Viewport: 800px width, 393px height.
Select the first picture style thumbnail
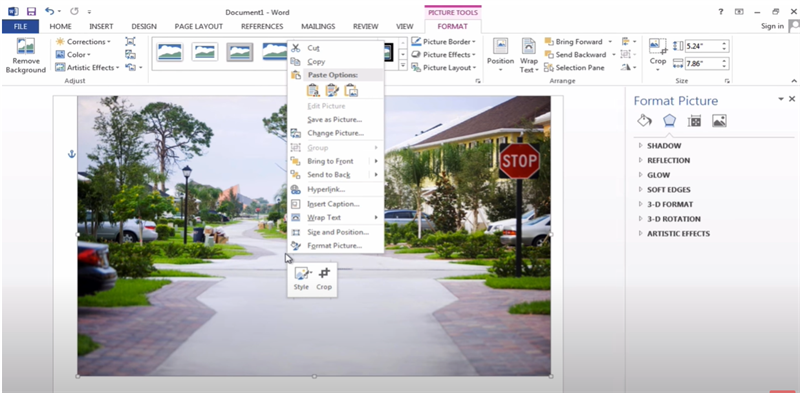click(170, 52)
